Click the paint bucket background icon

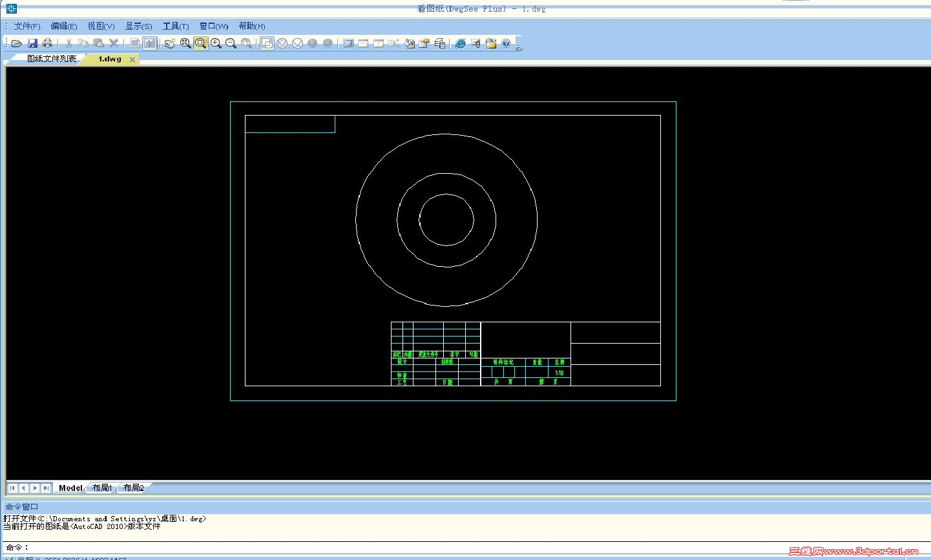pyautogui.click(x=409, y=43)
